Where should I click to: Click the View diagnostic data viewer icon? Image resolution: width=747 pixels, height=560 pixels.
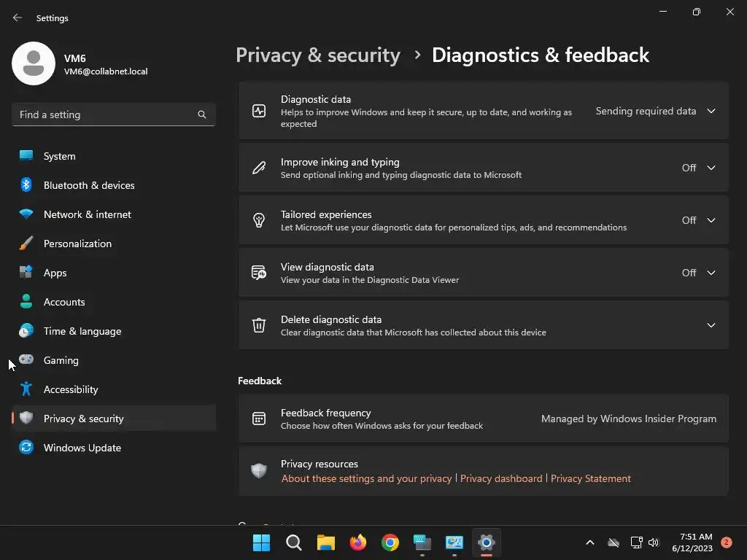(x=259, y=273)
